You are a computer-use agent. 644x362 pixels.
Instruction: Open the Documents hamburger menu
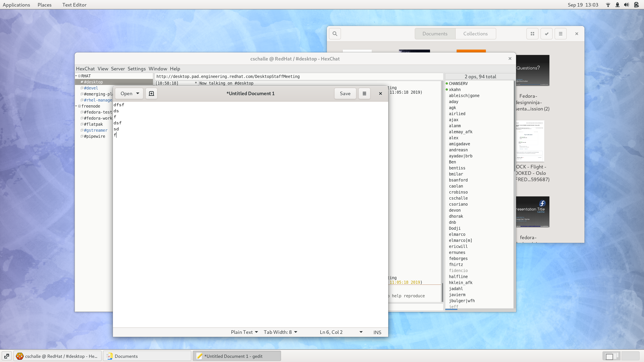(560, 34)
